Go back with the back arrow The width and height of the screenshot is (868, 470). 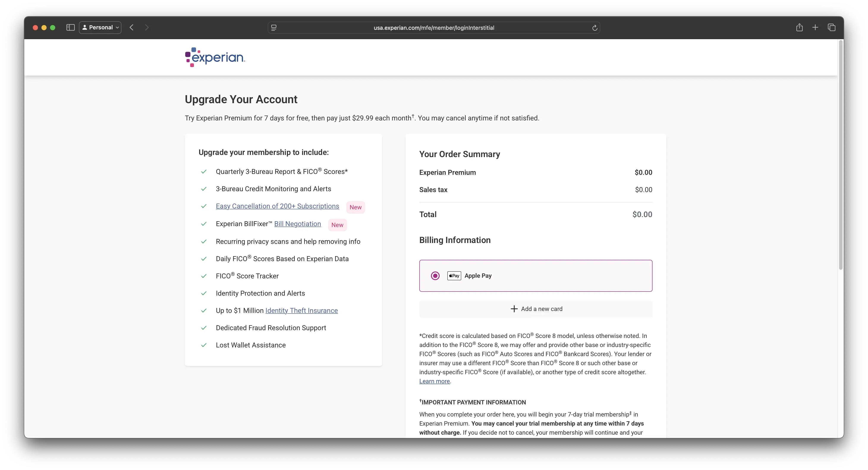(132, 27)
